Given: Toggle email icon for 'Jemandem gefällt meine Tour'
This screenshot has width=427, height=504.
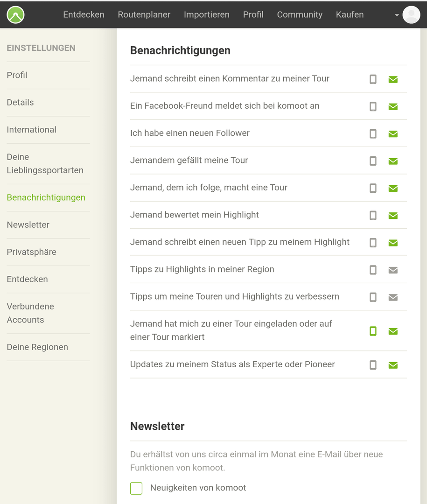Looking at the screenshot, I should tap(393, 161).
